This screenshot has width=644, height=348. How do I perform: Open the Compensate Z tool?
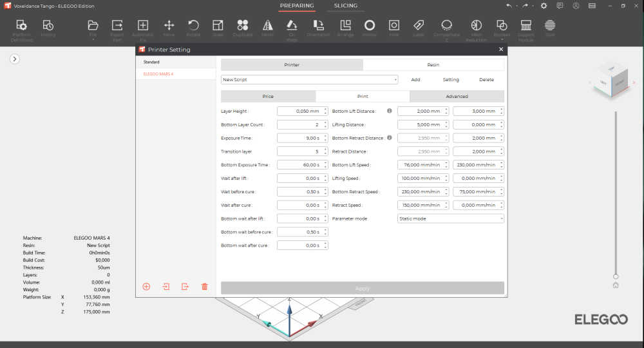pos(446,30)
